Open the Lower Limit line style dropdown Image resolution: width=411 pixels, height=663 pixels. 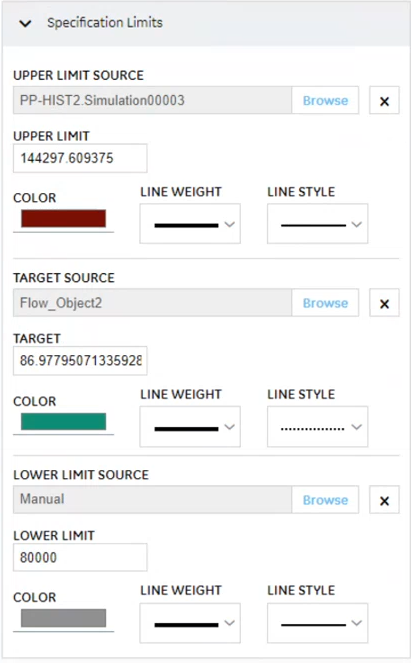[317, 623]
